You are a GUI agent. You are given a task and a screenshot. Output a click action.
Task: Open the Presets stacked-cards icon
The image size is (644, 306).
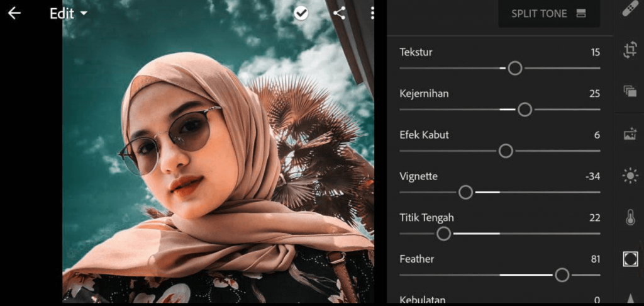coord(630,91)
